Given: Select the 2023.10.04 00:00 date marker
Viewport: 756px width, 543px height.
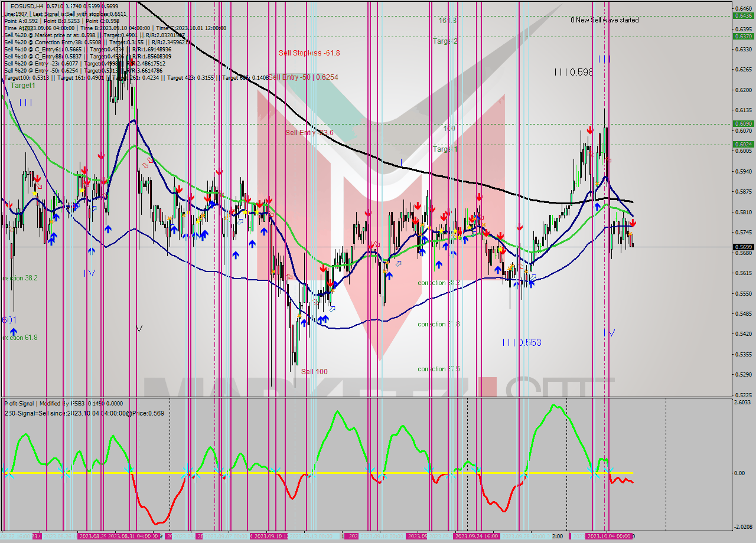Looking at the screenshot, I should point(610,536).
